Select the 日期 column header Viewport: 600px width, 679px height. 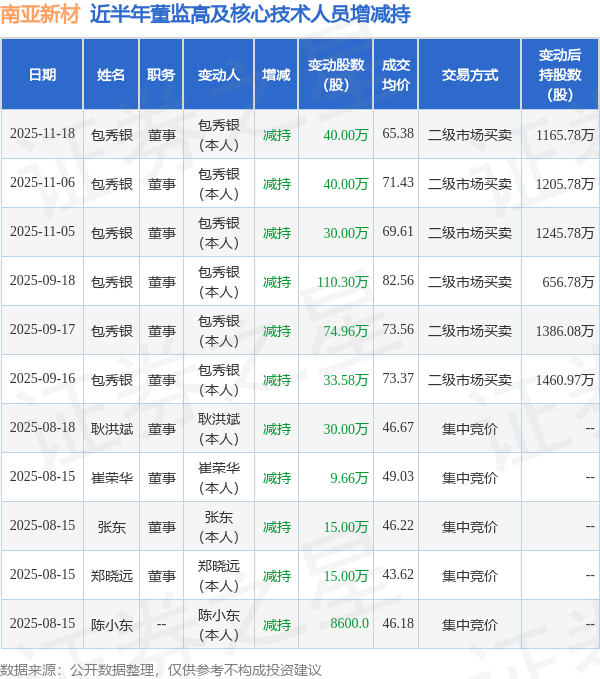42,75
